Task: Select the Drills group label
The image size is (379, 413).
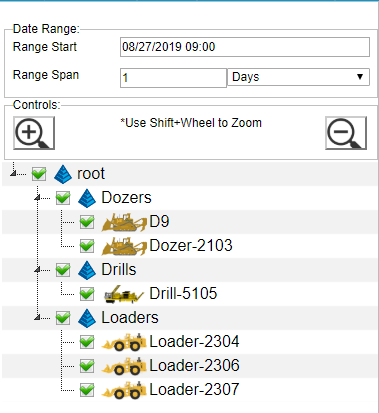Action: (119, 270)
